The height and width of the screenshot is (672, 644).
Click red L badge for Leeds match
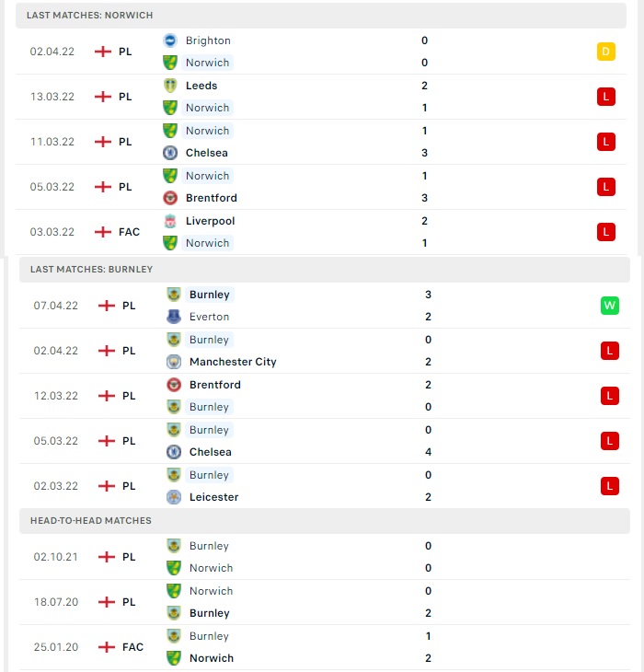(606, 97)
